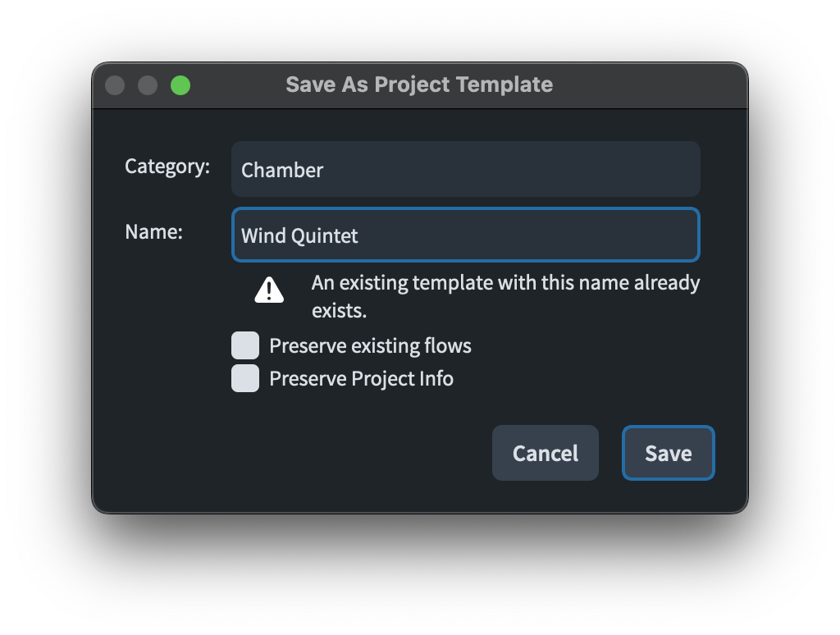Click the "Name:" label text
The width and height of the screenshot is (840, 635).
click(153, 232)
